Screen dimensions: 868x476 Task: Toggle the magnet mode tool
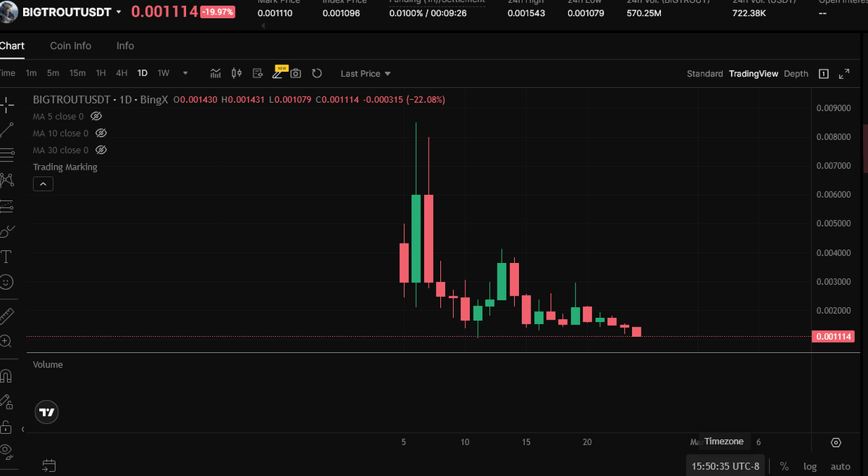[x=6, y=376]
